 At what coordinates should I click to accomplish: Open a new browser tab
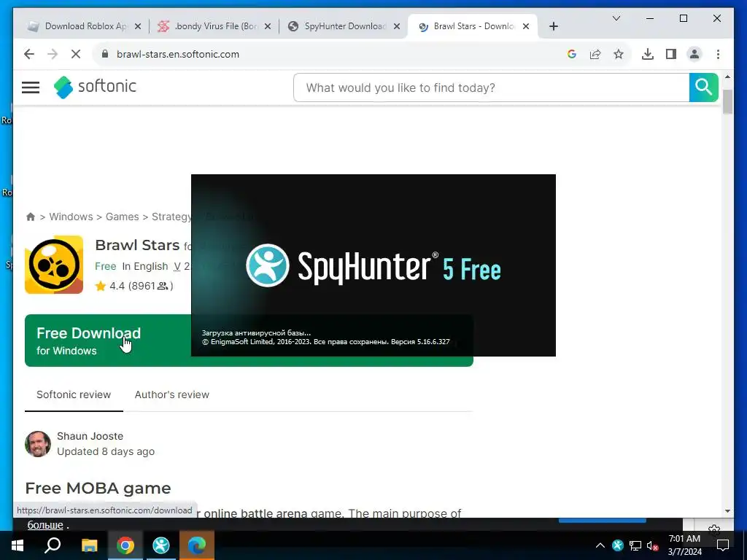[x=553, y=26]
